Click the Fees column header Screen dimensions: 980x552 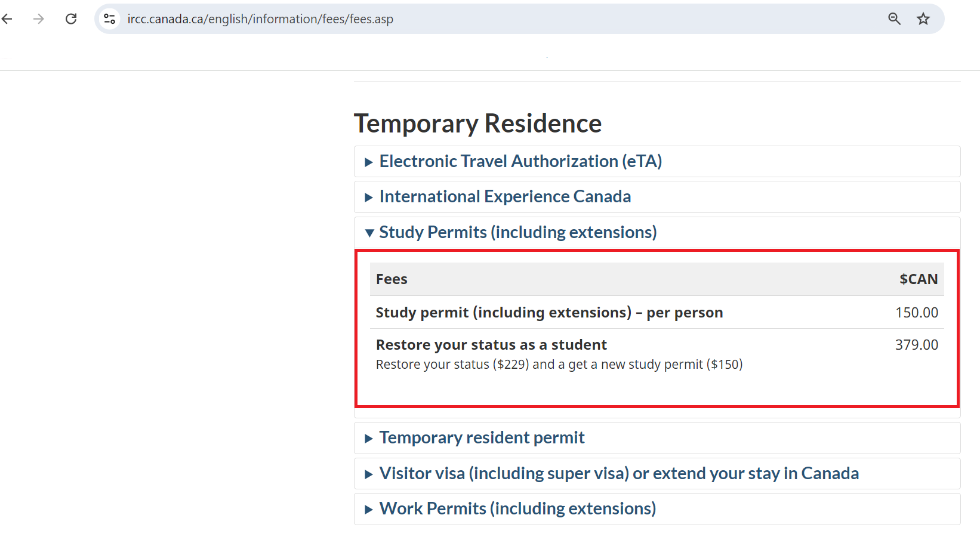click(392, 279)
